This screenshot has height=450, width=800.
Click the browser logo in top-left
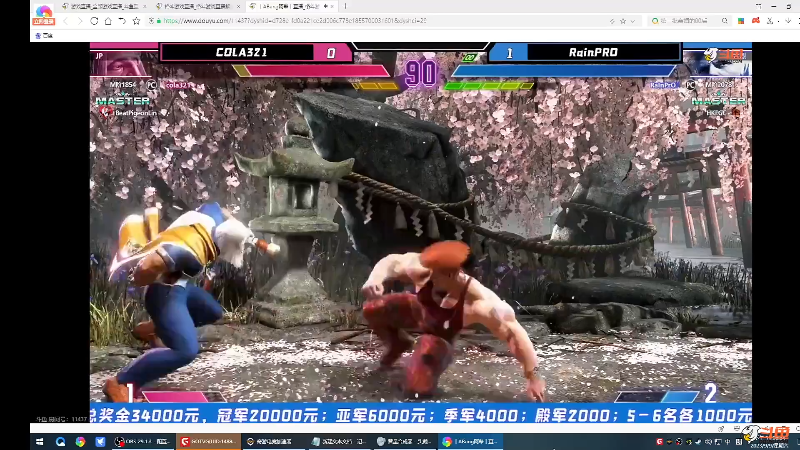tap(43, 14)
